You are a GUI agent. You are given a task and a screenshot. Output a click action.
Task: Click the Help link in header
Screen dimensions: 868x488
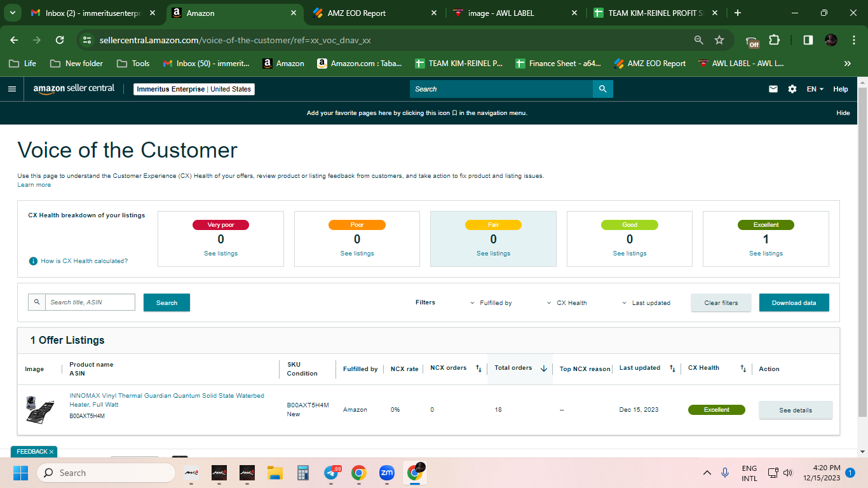point(841,89)
